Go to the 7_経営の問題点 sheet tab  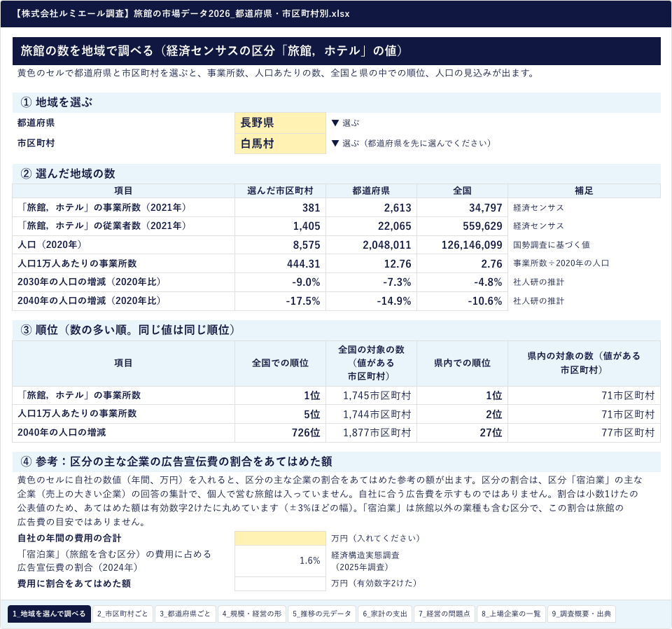coord(444,614)
